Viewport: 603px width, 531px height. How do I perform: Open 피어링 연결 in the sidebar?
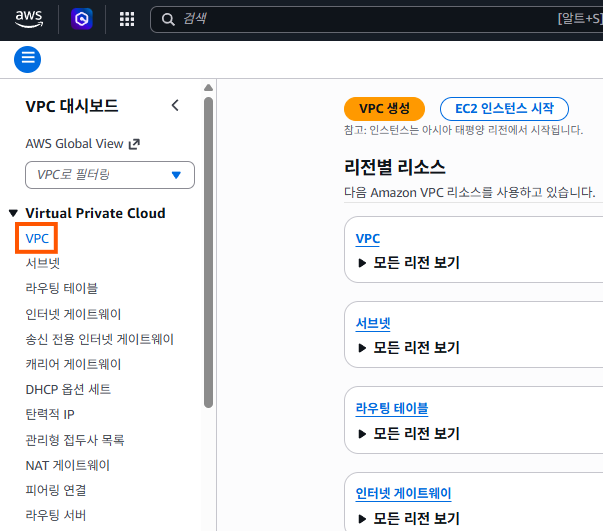(x=56, y=490)
